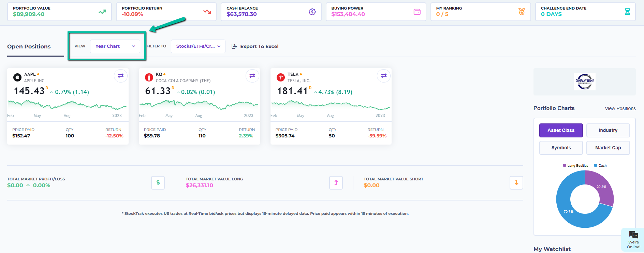Viewport: 644px width, 253px height.
Task: Open the We're Online chat widget
Action: click(x=633, y=240)
